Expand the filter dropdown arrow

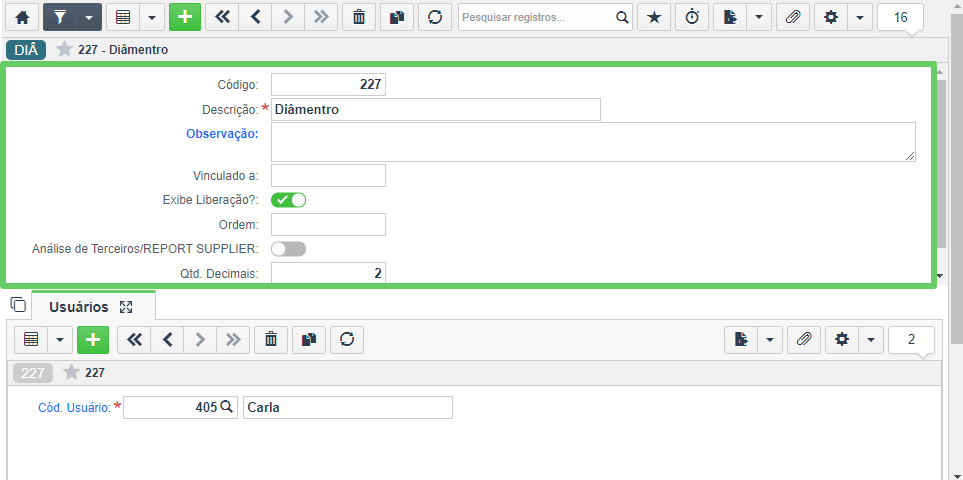(x=89, y=17)
